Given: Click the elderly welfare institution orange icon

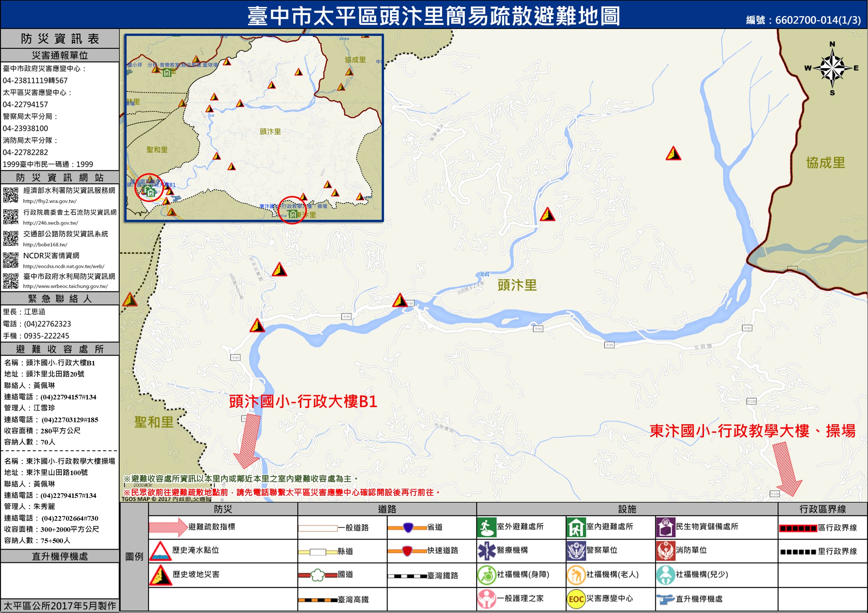Looking at the screenshot, I should 576,575.
